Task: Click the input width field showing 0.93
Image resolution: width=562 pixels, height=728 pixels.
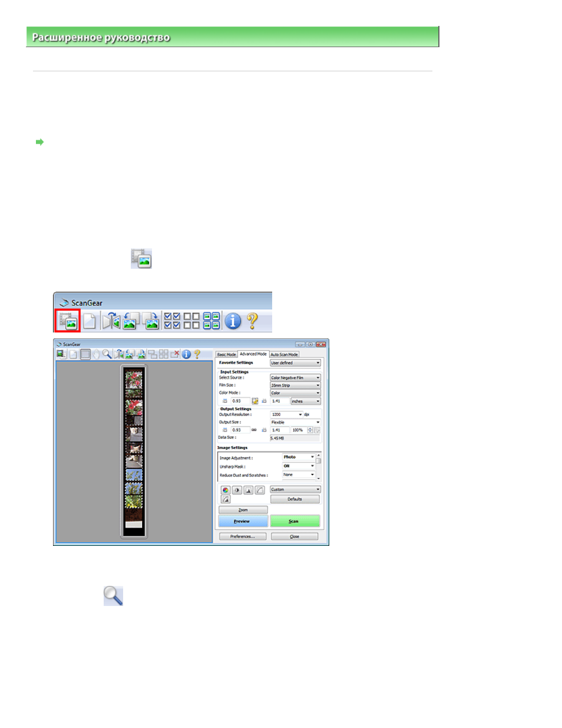Action: tap(240, 401)
